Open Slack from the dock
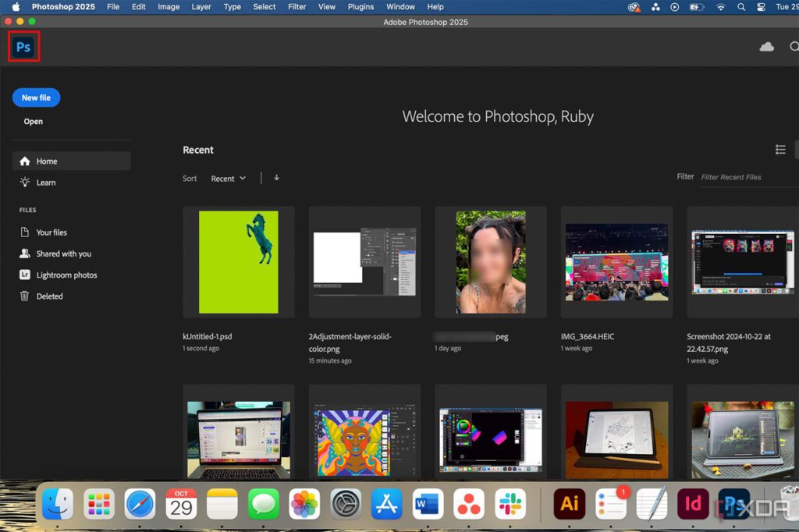 [x=510, y=504]
